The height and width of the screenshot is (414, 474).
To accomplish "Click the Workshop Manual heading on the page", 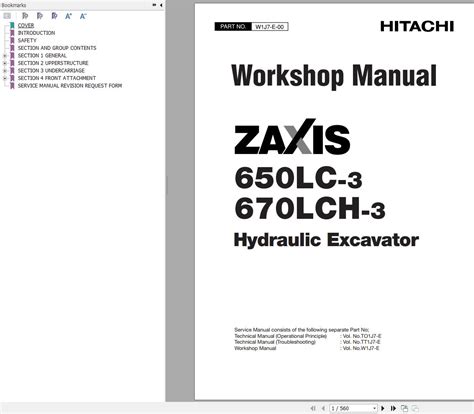I will pos(334,76).
